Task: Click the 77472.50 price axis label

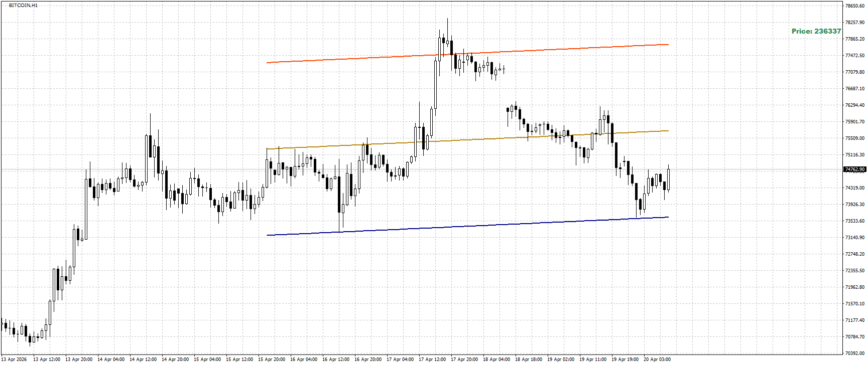Action: (x=855, y=56)
